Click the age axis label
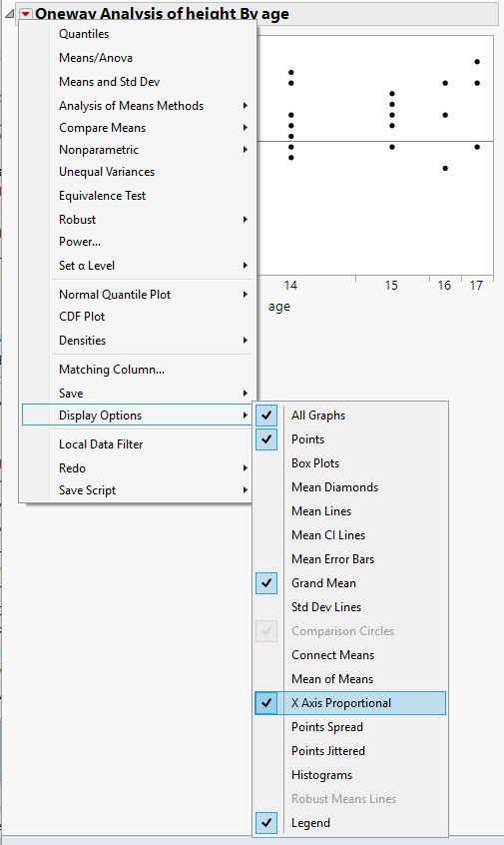 [x=278, y=307]
